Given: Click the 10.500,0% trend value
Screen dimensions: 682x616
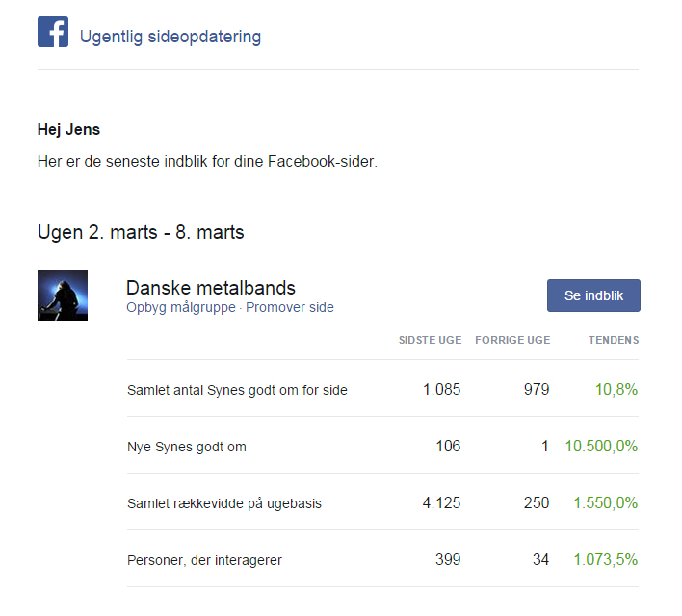Looking at the screenshot, I should click(x=601, y=446).
